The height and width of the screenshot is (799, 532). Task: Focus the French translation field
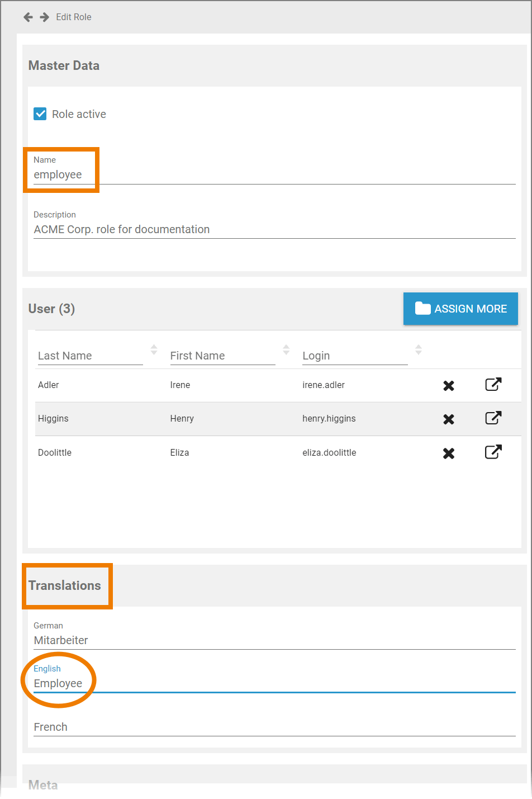pos(274,727)
